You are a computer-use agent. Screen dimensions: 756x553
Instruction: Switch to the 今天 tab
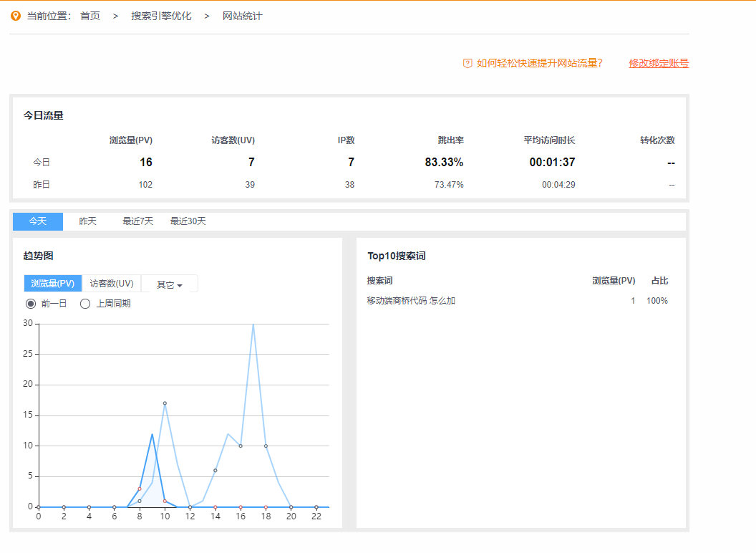pos(38,221)
